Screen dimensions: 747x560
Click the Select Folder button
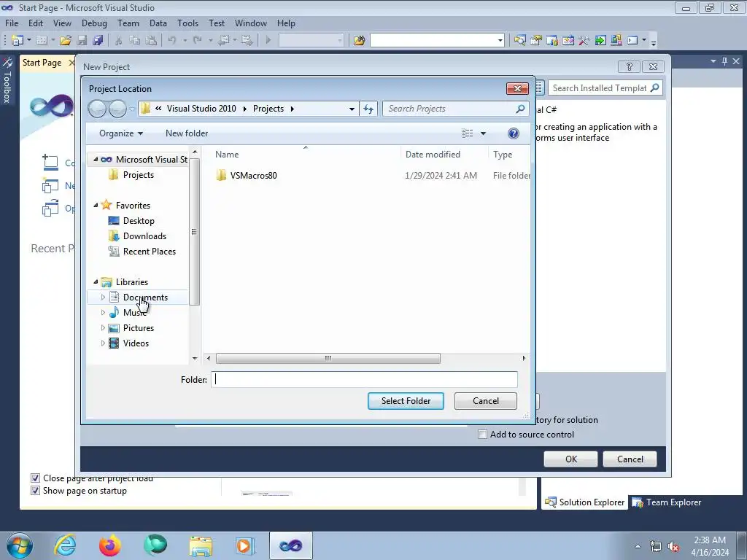pyautogui.click(x=406, y=401)
